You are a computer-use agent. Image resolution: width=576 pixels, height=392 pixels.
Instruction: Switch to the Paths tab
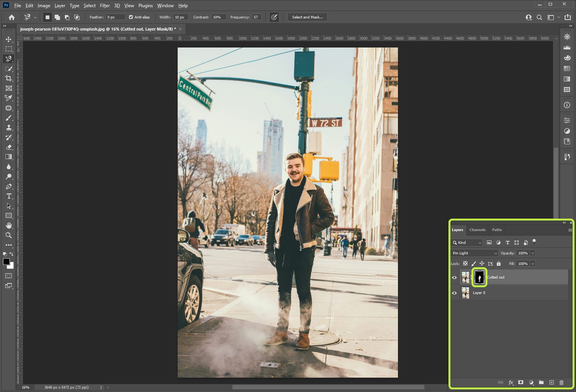[x=497, y=230]
